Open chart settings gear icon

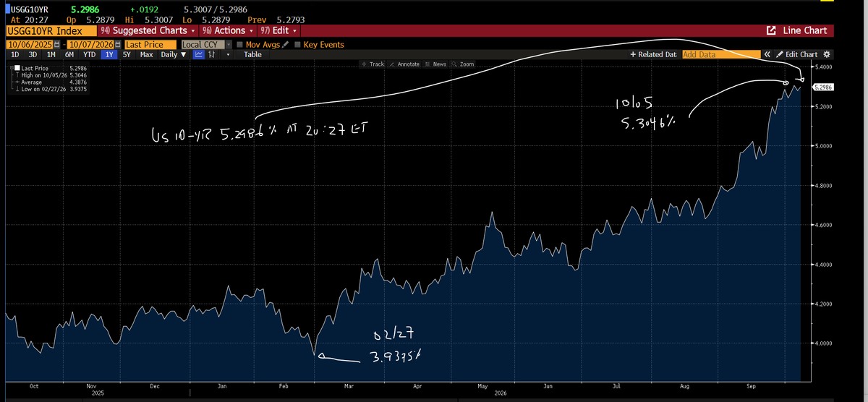click(827, 54)
